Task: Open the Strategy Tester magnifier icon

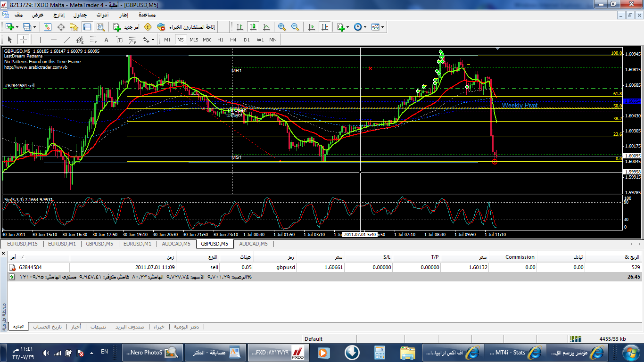Action: [x=100, y=27]
